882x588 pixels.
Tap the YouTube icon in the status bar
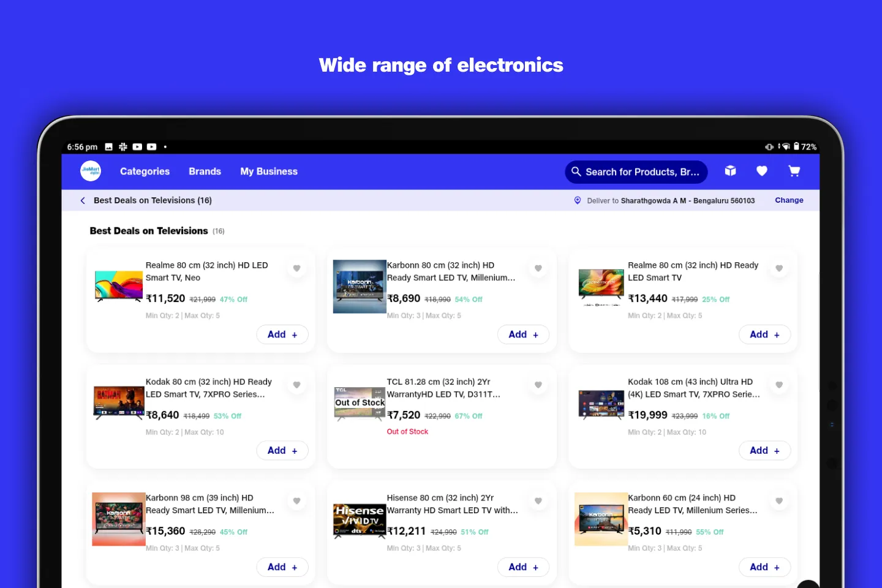(x=137, y=146)
